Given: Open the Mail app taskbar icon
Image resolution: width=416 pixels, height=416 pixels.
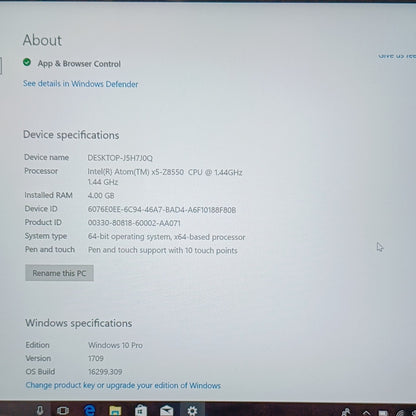Looking at the screenshot, I should [x=166, y=411].
